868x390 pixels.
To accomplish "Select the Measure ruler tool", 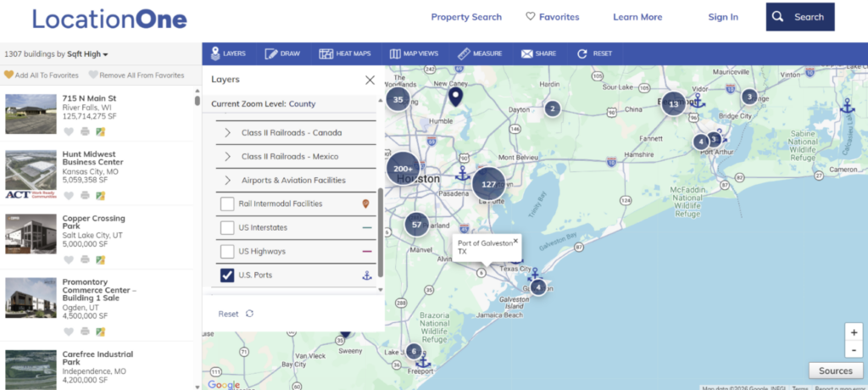I will coord(480,53).
